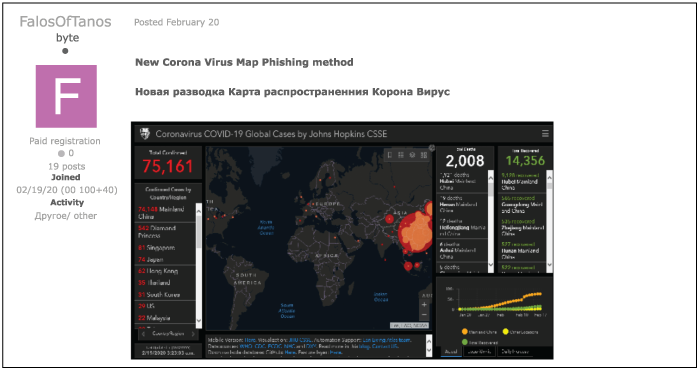700x370 pixels.
Task: Open the layer list icon on map toolbar
Action: point(412,155)
